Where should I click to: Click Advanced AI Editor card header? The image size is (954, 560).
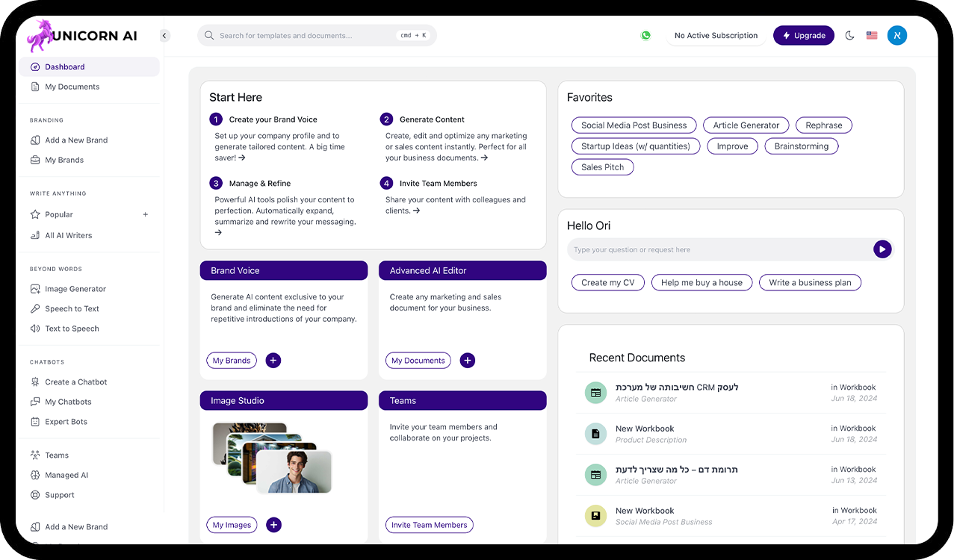pos(462,270)
